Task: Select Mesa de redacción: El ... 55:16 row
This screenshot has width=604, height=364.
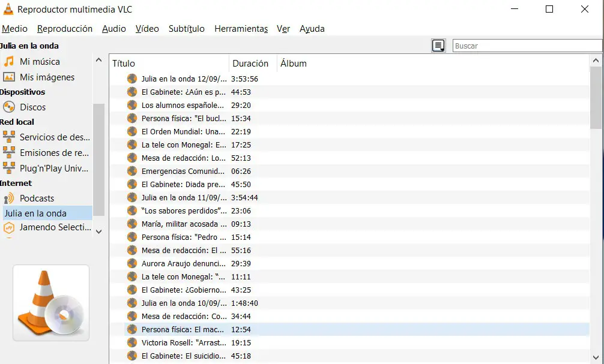Action: pyautogui.click(x=357, y=250)
